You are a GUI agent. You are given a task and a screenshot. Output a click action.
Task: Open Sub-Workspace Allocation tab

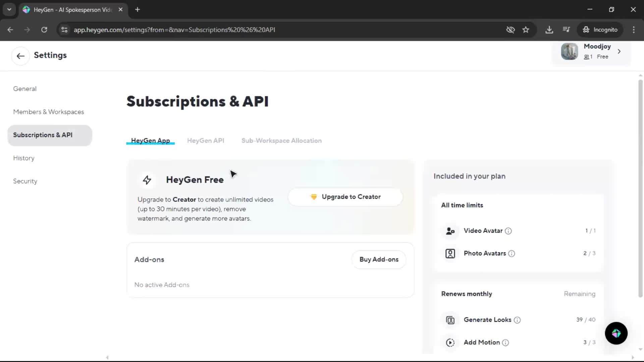coord(281,141)
